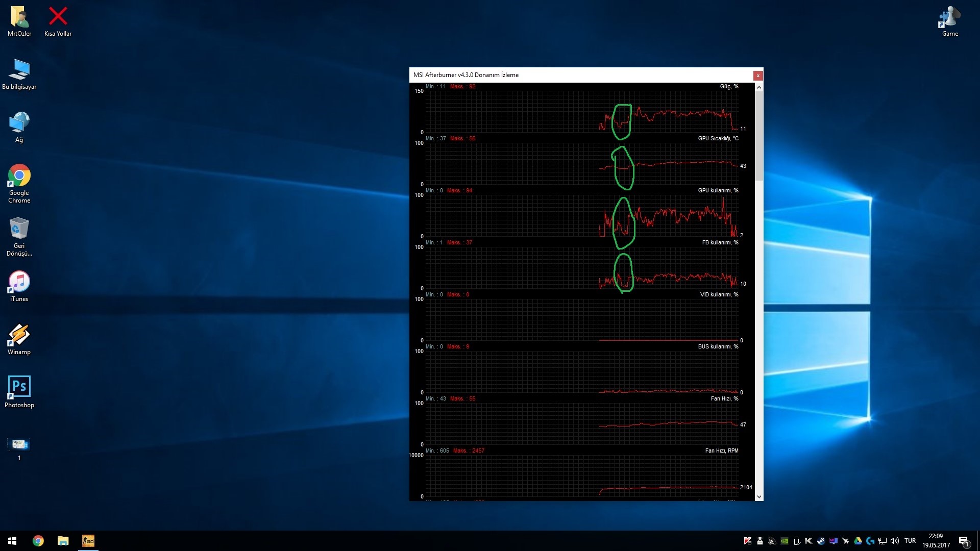Image resolution: width=980 pixels, height=551 pixels.
Task: Open the Action Center notifications
Action: [x=964, y=541]
